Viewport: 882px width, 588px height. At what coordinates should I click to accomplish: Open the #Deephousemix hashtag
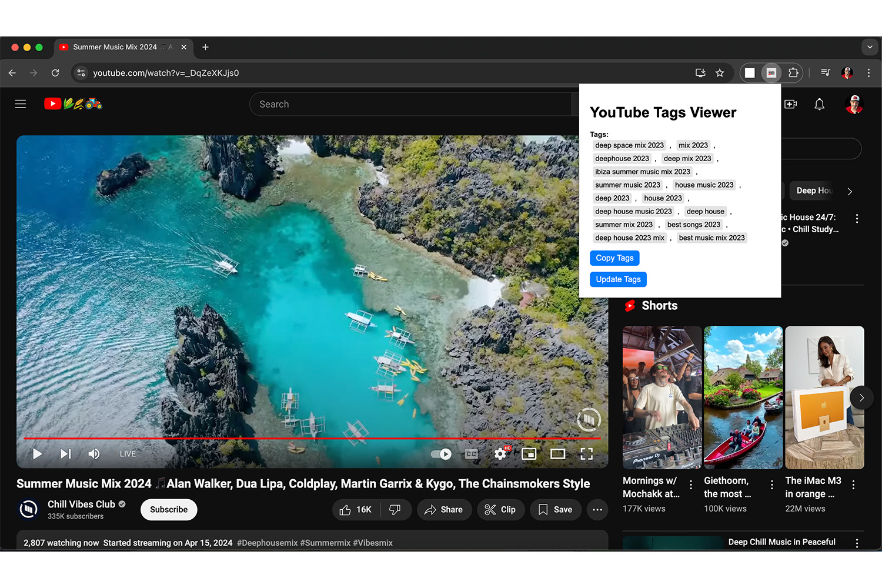click(268, 543)
